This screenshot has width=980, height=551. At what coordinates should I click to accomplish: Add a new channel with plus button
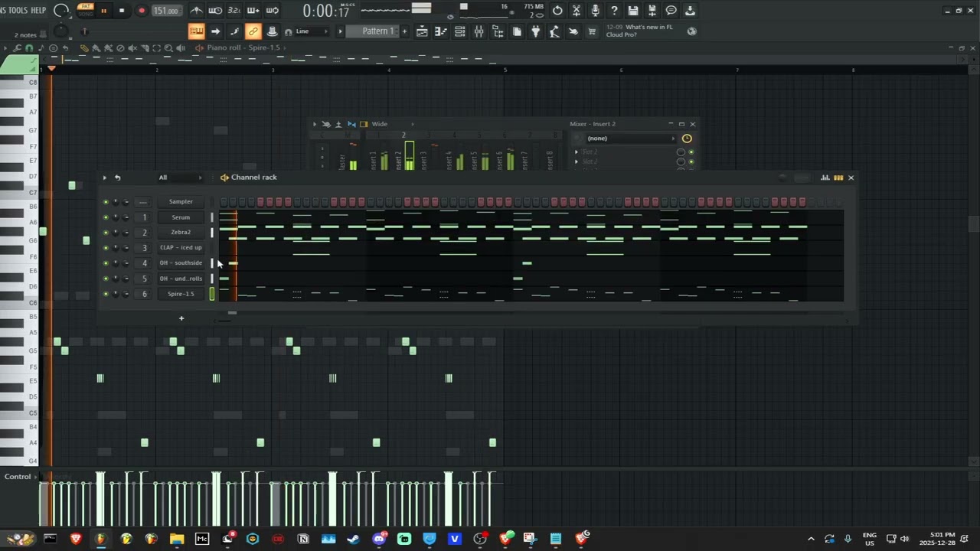click(181, 318)
